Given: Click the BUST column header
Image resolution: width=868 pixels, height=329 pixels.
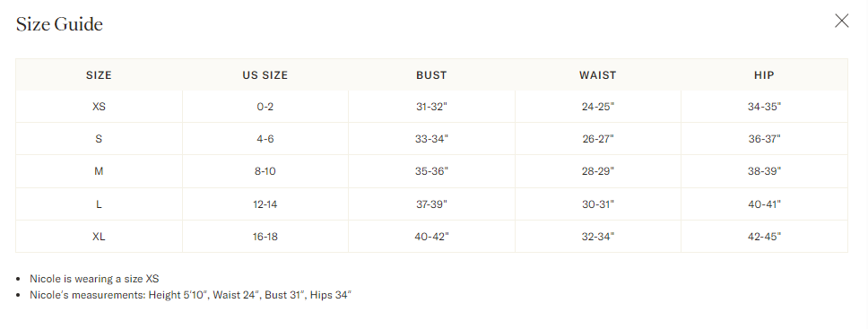Looking at the screenshot, I should point(432,75).
